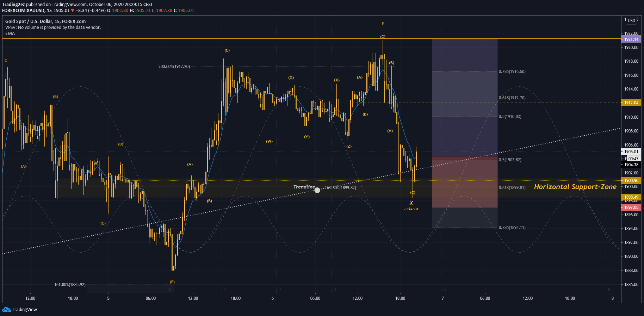Screen dimensions: 644x316
Task: Select the red 1897.05 stop price label
Action: pyautogui.click(x=631, y=207)
